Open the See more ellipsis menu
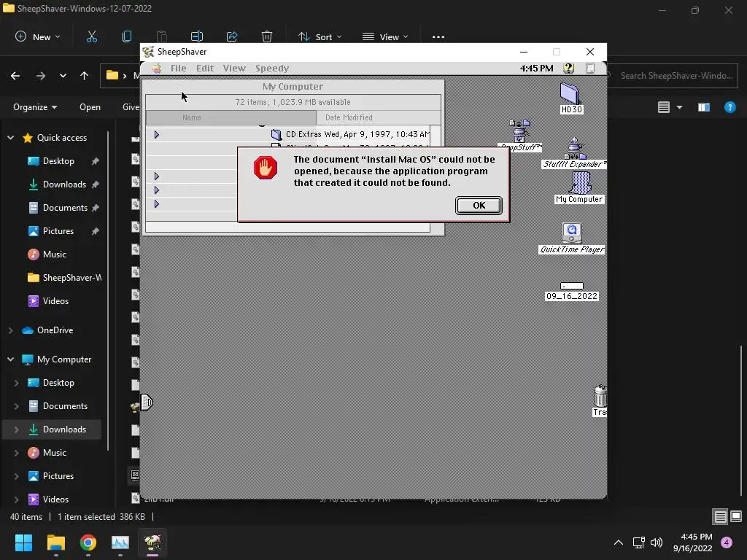This screenshot has width=747, height=560. pyautogui.click(x=438, y=36)
